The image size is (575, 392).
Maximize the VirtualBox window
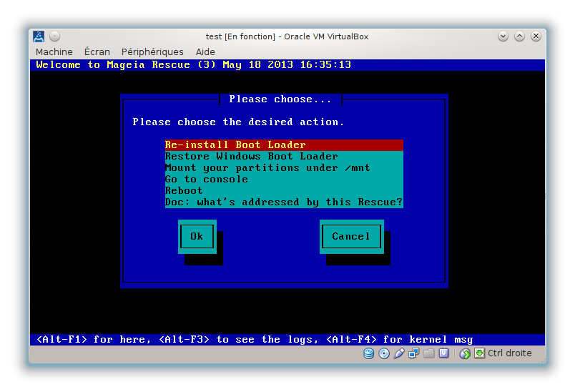(520, 36)
